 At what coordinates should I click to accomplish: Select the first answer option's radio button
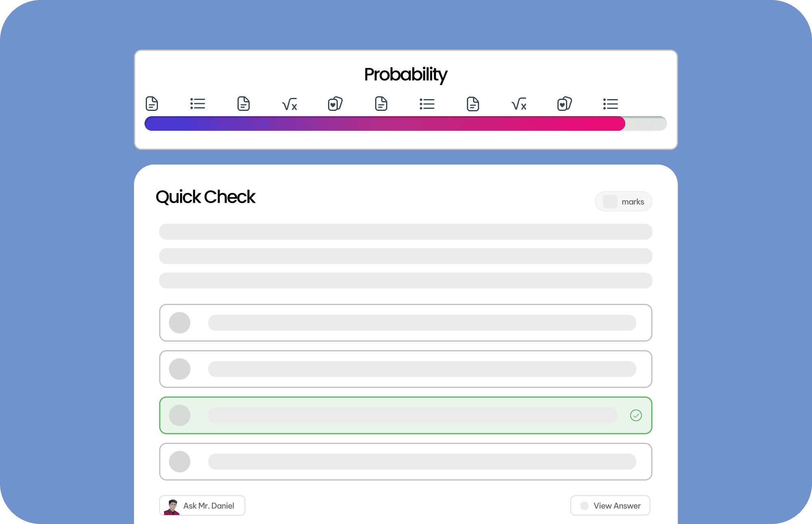click(x=179, y=323)
